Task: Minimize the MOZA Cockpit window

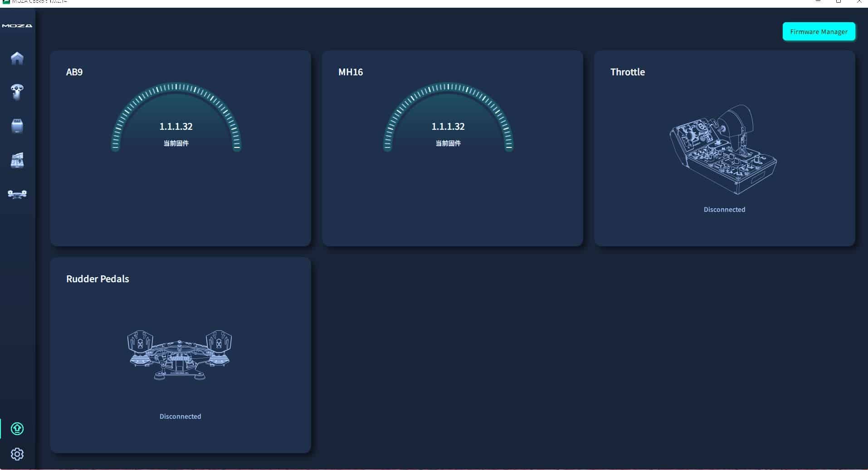Action: [x=818, y=2]
